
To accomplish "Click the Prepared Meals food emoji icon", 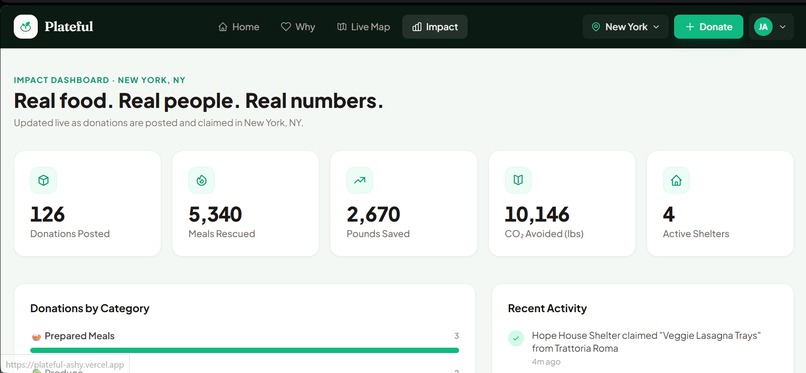I will coord(36,337).
